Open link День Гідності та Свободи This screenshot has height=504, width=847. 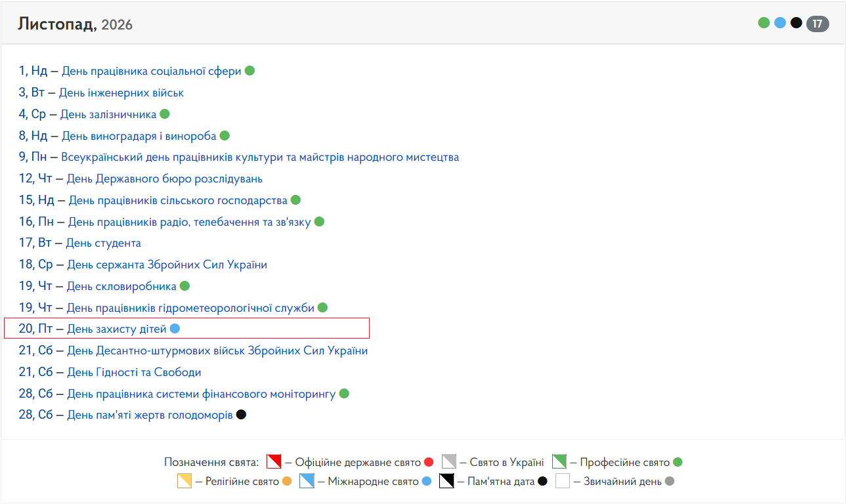point(134,372)
